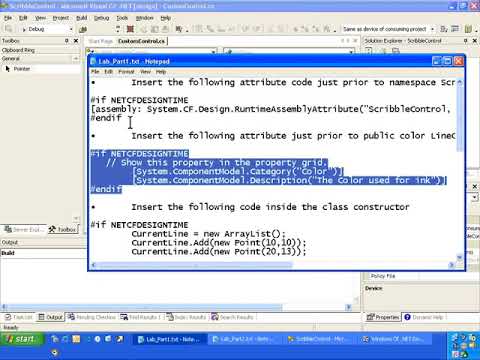Open the Properties panel tab
Viewport: 480px width, 360px height.
click(382, 317)
